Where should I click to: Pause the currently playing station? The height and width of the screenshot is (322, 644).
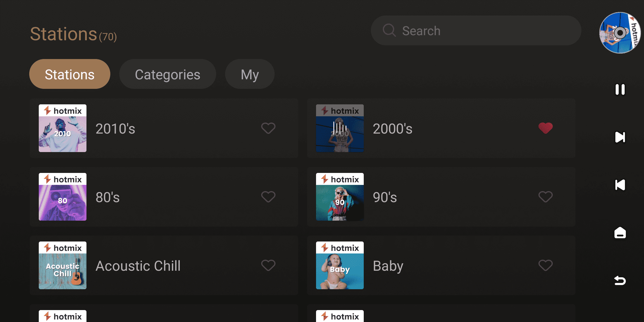pos(620,89)
